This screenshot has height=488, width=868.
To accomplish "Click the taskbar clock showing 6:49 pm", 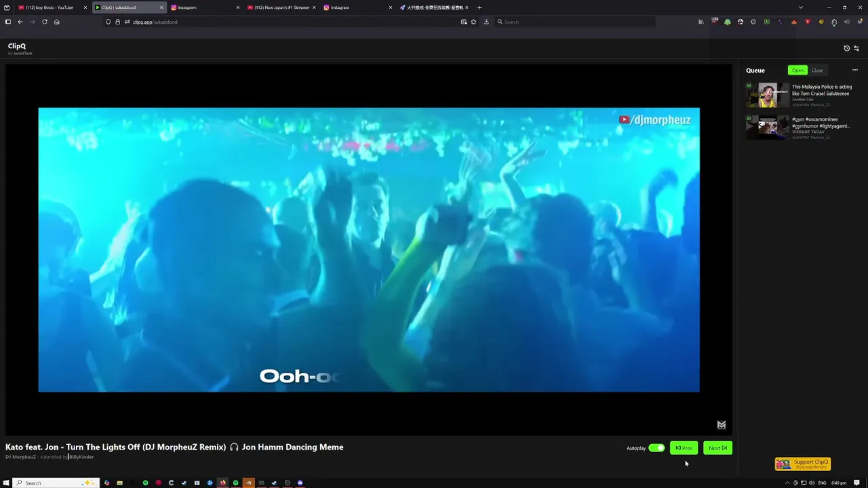I will tap(839, 483).
